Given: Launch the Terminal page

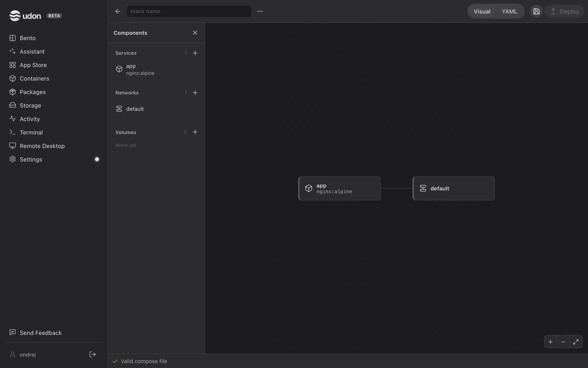Looking at the screenshot, I should (x=54, y=132).
